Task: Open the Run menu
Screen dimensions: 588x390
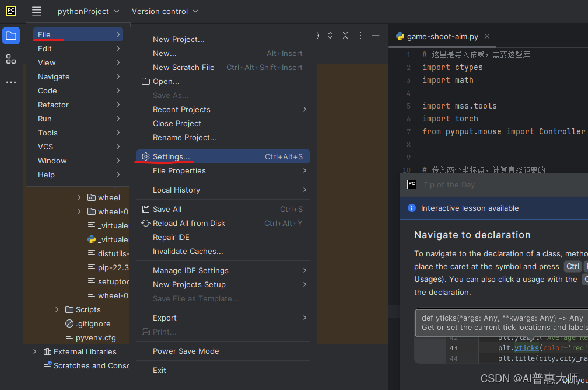Action: click(x=78, y=119)
